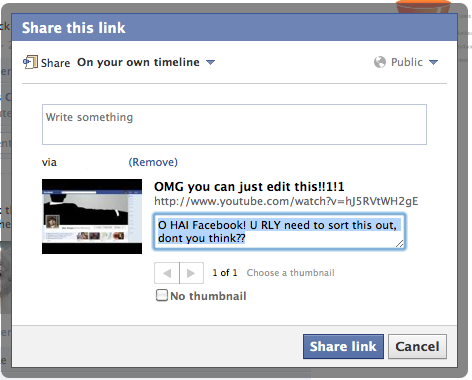472x380 pixels.
Task: Click the (Remove) link
Action: click(153, 162)
